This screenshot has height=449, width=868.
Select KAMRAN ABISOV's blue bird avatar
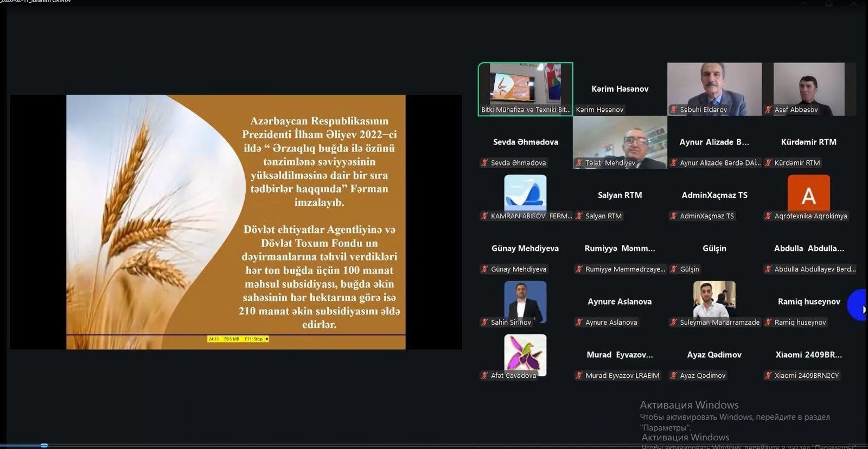pyautogui.click(x=525, y=193)
